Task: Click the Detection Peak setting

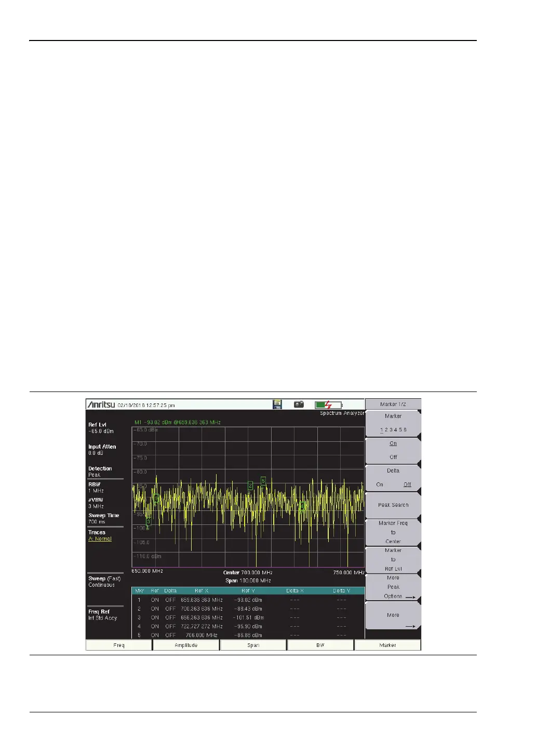Action: coord(100,471)
